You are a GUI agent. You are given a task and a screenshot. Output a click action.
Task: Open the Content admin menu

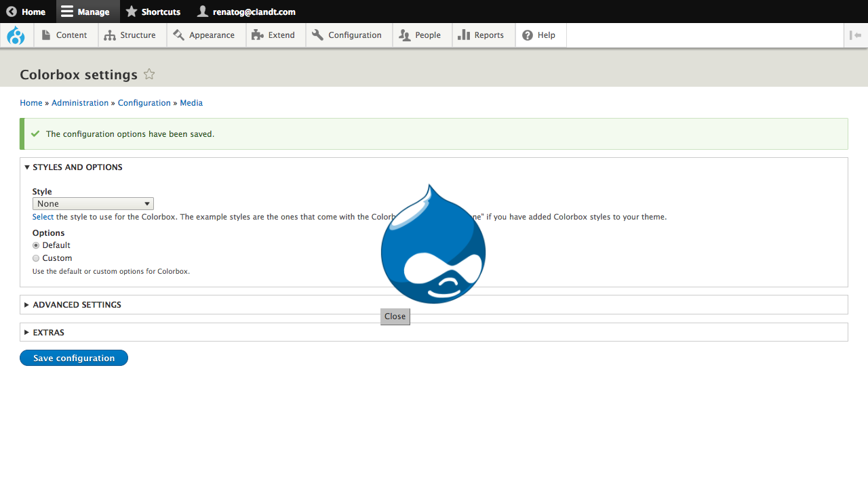65,35
